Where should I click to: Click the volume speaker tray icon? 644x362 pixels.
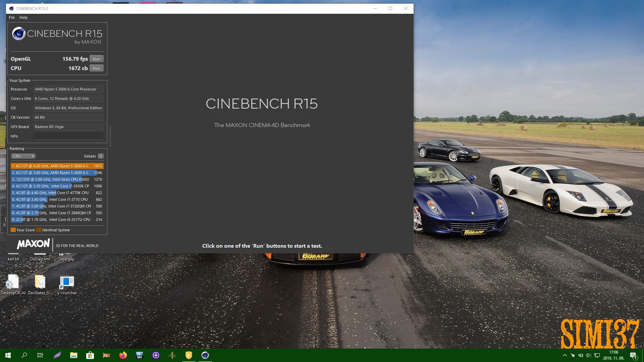pos(588,355)
